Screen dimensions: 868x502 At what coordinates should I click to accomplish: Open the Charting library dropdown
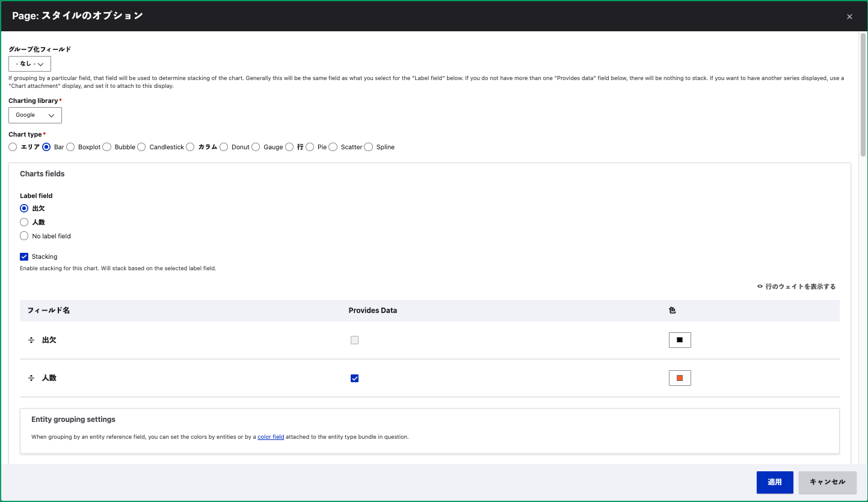pos(35,115)
